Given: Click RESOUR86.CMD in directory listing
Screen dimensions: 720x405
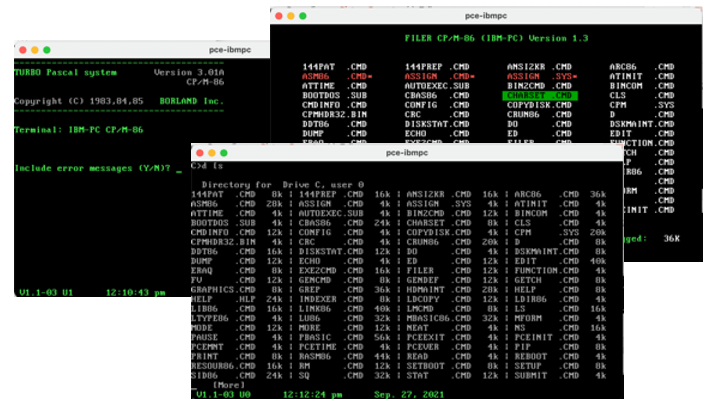Looking at the screenshot, I should coord(223,366).
